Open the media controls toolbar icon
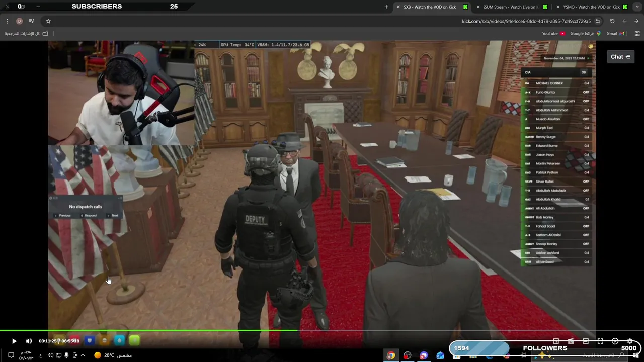 pyautogui.click(x=32, y=21)
